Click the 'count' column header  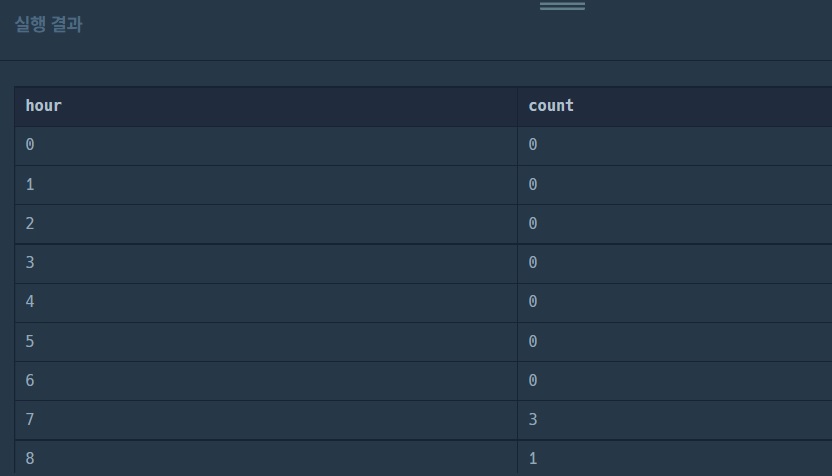coord(675,106)
